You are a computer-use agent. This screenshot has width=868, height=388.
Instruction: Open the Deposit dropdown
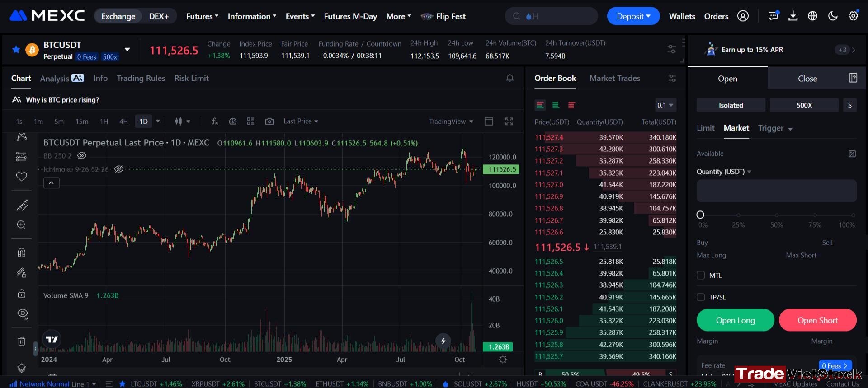click(633, 16)
